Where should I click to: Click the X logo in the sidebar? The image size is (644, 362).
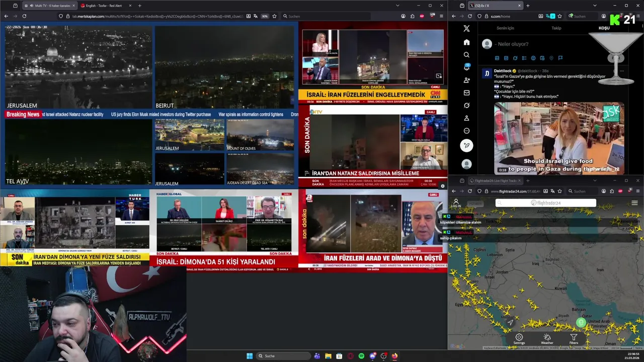[x=466, y=29]
